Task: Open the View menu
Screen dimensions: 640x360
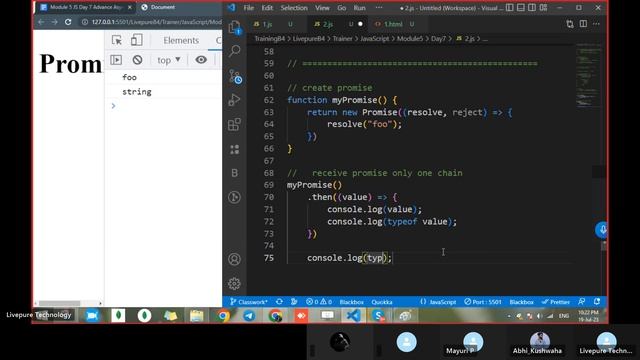Action: (322, 8)
